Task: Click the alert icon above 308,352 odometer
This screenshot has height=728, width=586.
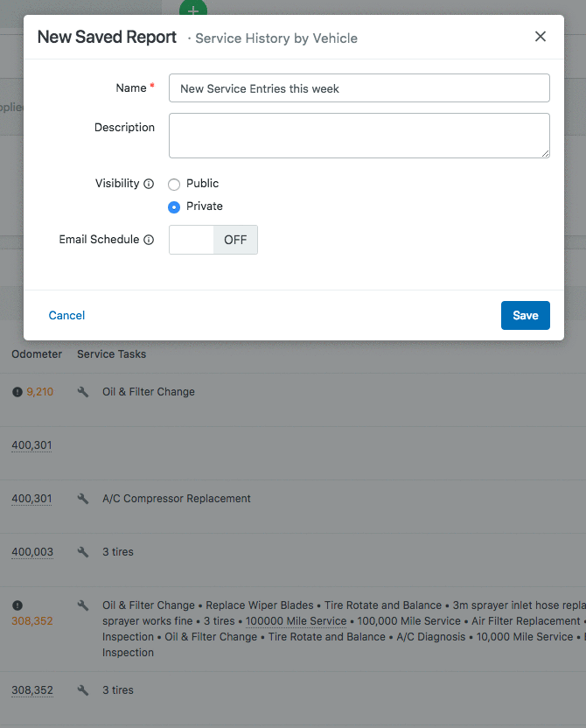Action: pyautogui.click(x=17, y=605)
